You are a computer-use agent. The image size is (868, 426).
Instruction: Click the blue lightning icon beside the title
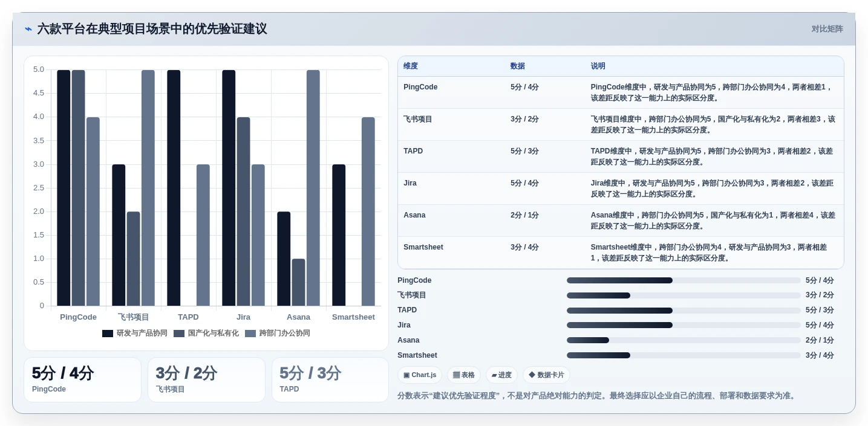[x=28, y=29]
